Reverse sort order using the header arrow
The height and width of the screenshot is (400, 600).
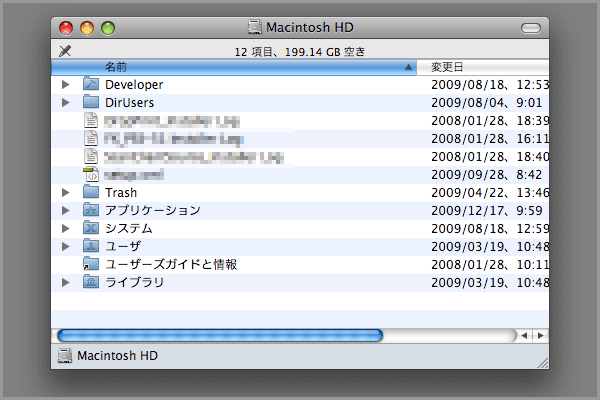pyautogui.click(x=408, y=67)
